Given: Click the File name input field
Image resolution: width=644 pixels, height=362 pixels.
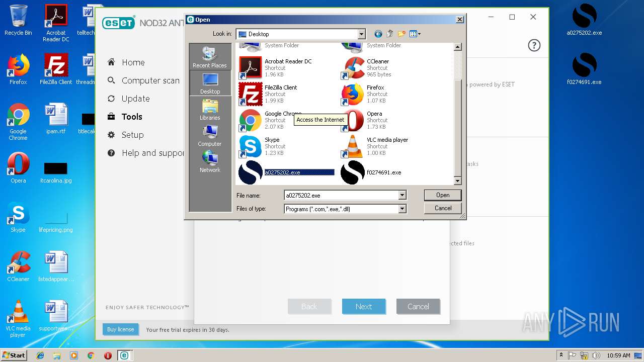Looking at the screenshot, I should point(341,195).
